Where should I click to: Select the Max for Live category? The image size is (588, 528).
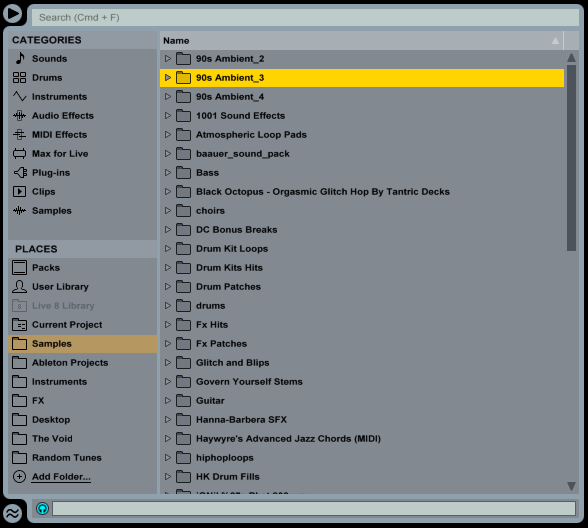pos(82,154)
